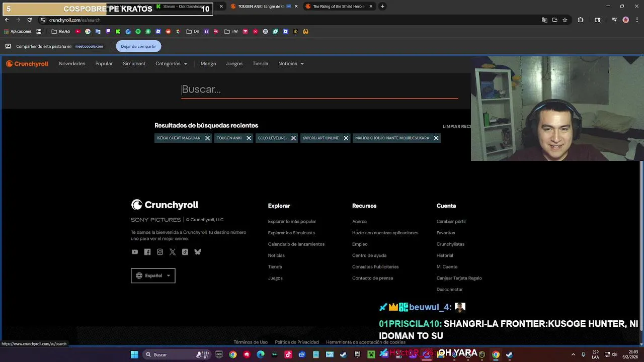Open browser extensions puzzle icon
The image size is (644, 362).
tap(581, 20)
